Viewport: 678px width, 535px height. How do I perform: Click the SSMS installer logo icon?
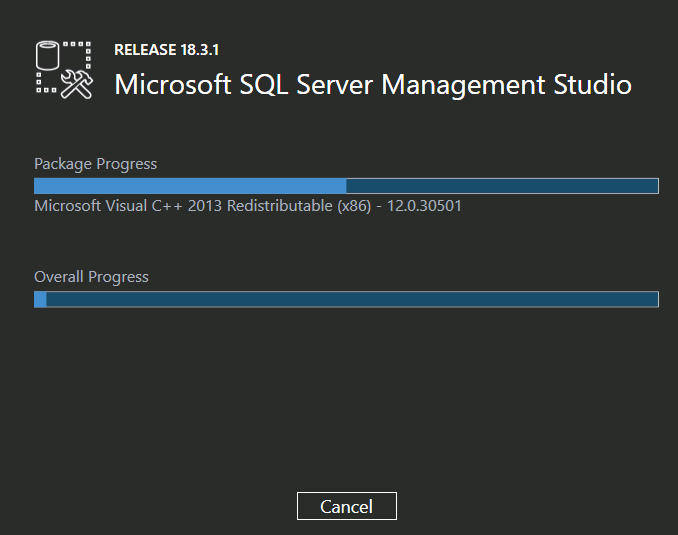coord(64,70)
